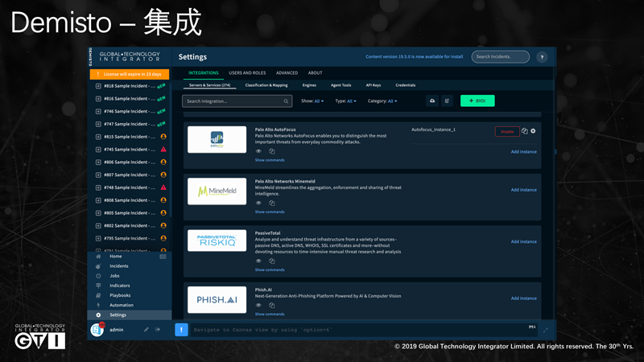Add instance for Palo Alto Networks Minemeld

tap(524, 190)
